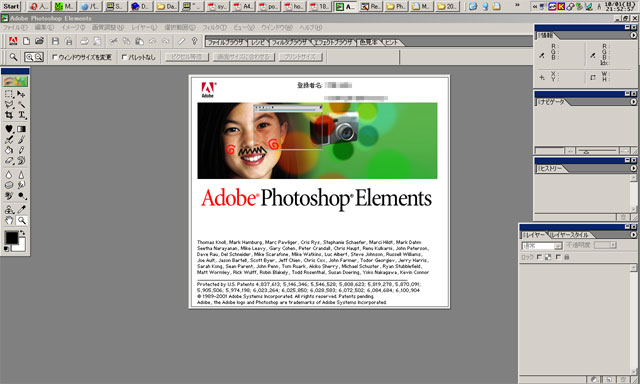
Task: Click the Adobe Online toolbar icon
Action: pyautogui.click(x=13, y=41)
